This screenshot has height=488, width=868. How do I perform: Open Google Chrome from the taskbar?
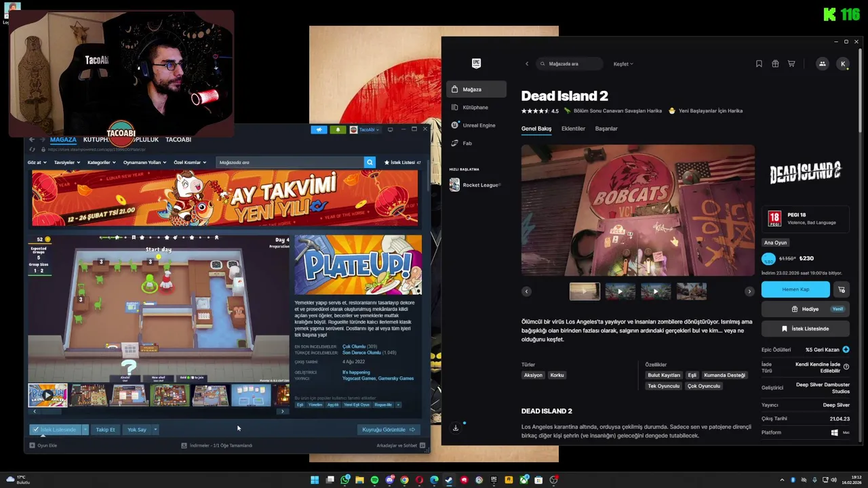[404, 480]
